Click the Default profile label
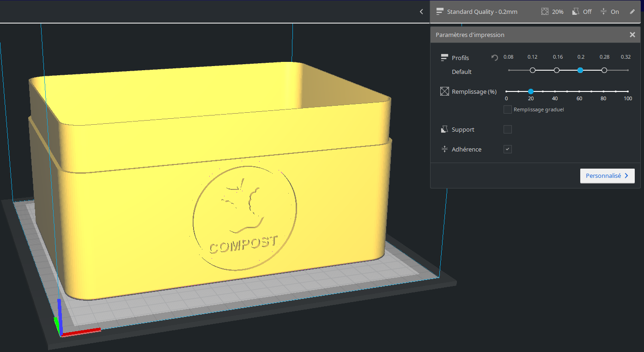 462,72
